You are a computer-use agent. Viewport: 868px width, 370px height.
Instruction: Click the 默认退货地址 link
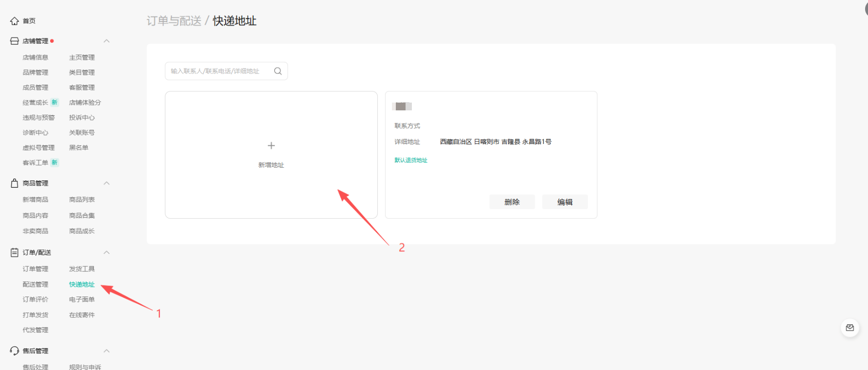click(x=411, y=160)
